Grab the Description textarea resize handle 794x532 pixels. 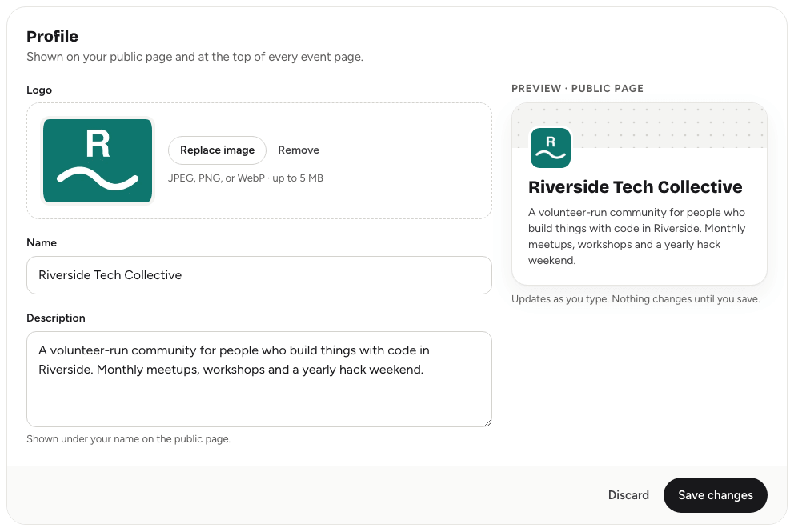[487, 422]
